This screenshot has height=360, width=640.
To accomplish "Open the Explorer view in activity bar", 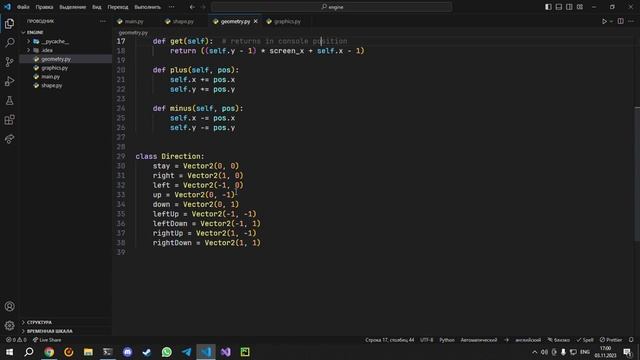I will [9, 24].
